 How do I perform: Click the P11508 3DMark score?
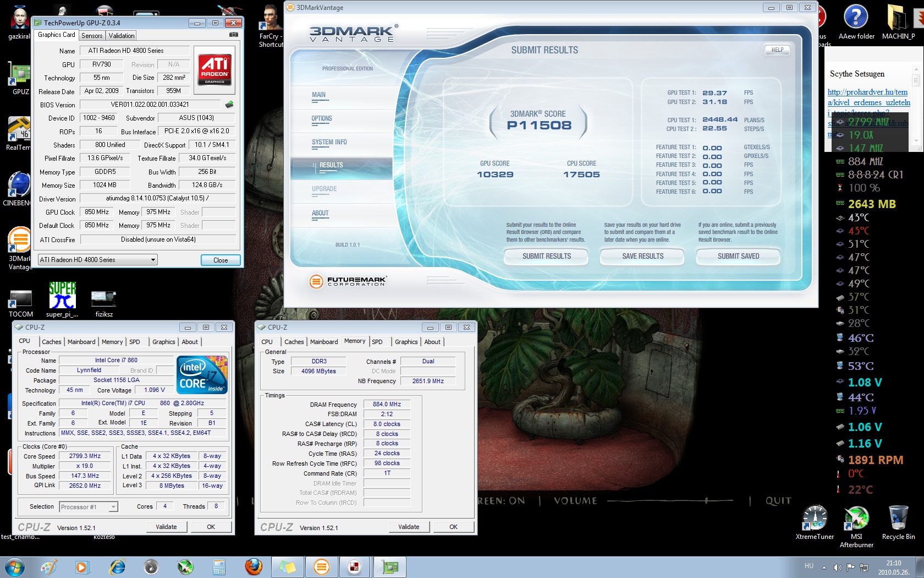[x=539, y=126]
